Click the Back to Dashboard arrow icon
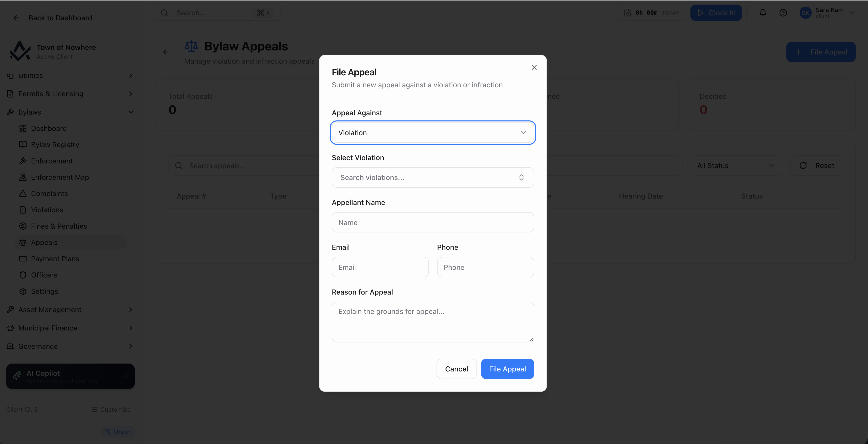This screenshot has height=444, width=868. click(x=16, y=18)
